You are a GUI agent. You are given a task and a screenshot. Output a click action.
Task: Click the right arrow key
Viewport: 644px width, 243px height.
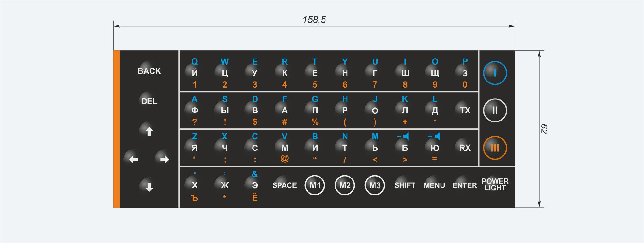[x=164, y=159]
